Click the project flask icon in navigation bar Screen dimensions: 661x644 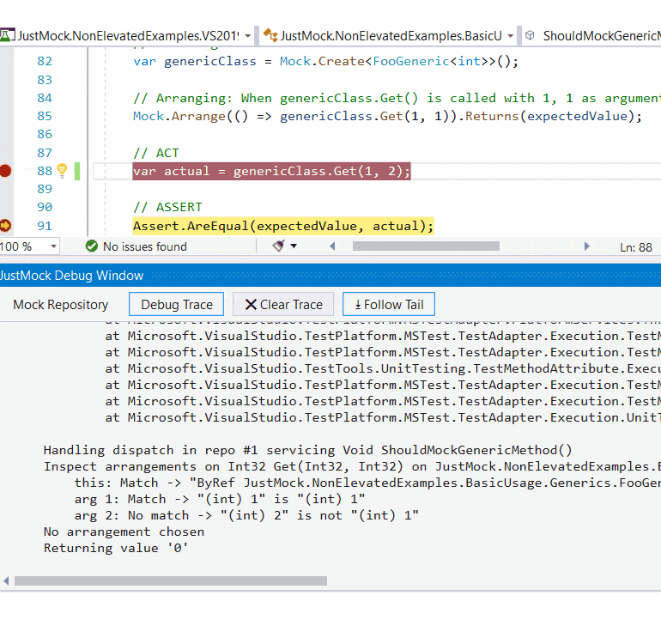coord(7,35)
